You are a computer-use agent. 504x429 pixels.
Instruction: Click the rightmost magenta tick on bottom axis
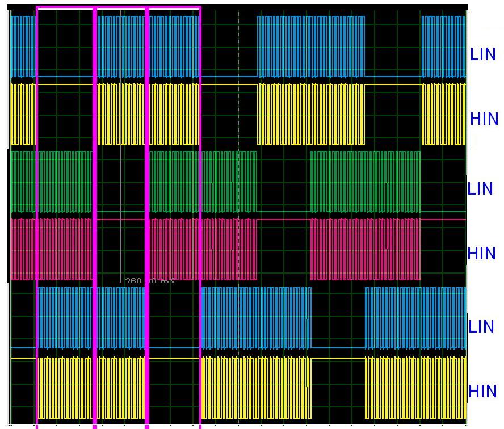(200, 425)
